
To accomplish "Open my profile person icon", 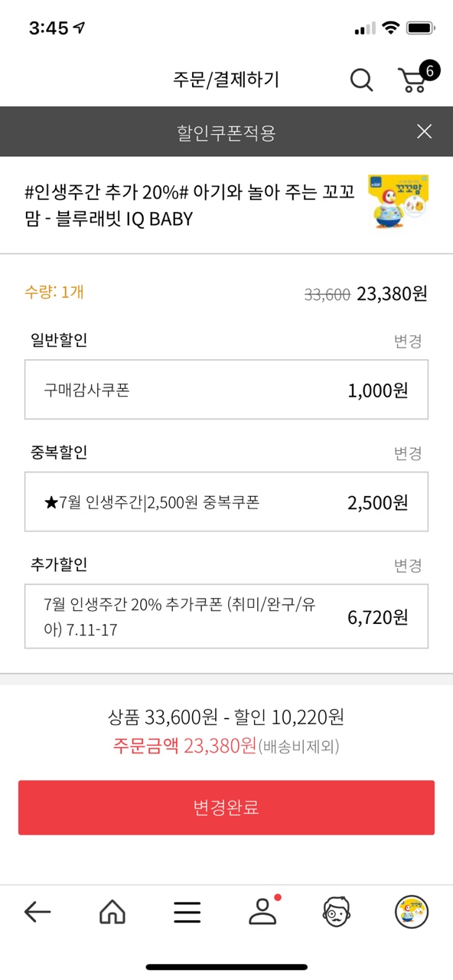I will (263, 910).
